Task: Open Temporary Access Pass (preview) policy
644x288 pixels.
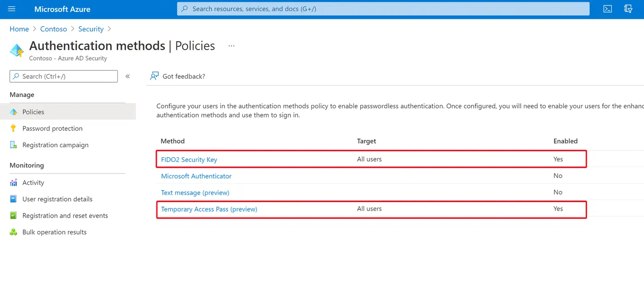Action: [x=209, y=209]
